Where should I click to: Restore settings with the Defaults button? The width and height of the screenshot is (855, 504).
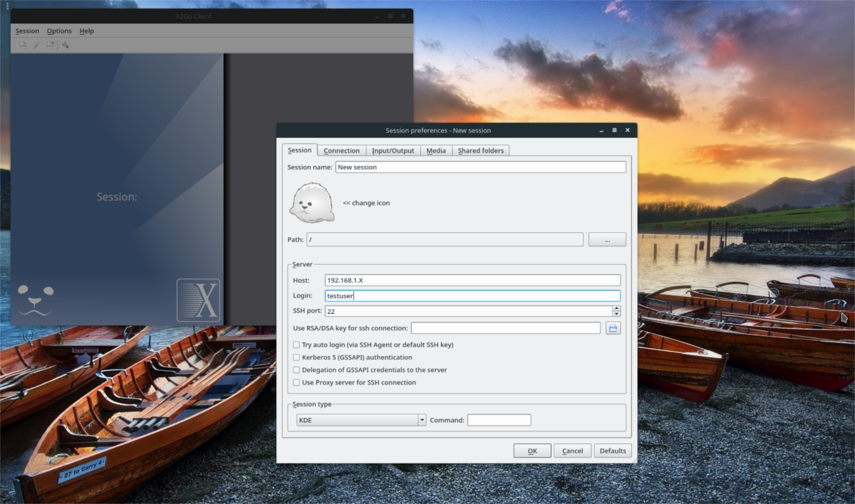(613, 451)
